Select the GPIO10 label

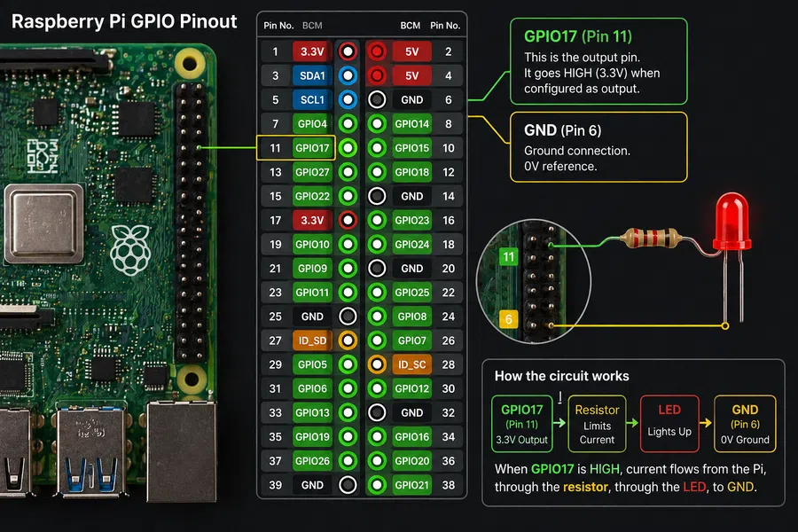point(312,245)
